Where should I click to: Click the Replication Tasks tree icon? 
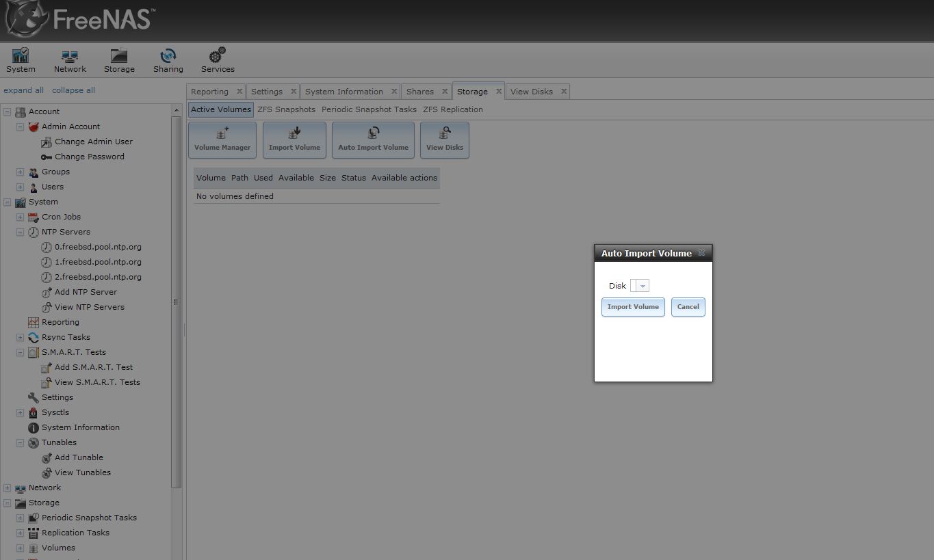click(33, 533)
